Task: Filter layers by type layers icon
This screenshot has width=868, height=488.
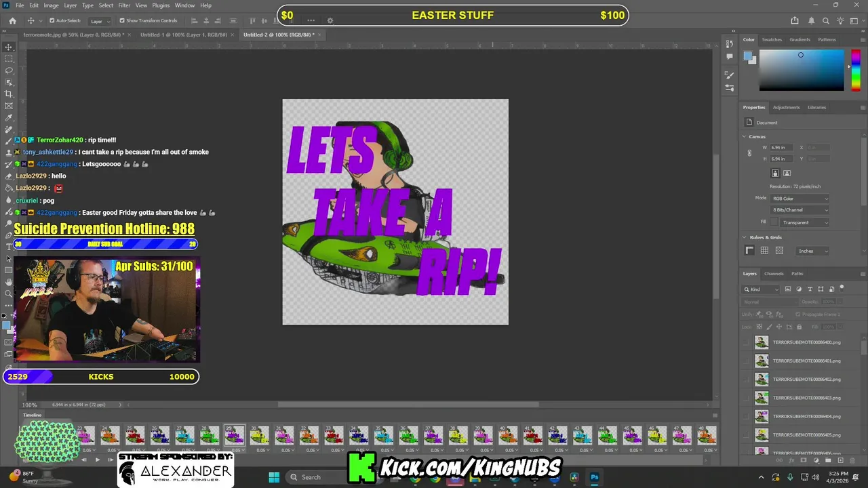Action: point(810,289)
